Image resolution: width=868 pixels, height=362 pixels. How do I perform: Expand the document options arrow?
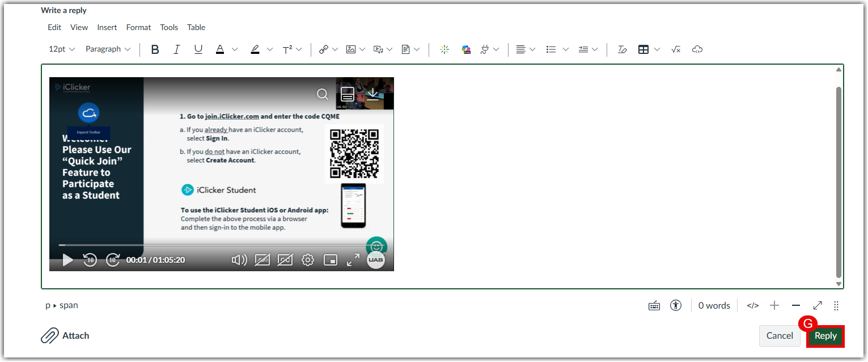[x=417, y=49]
